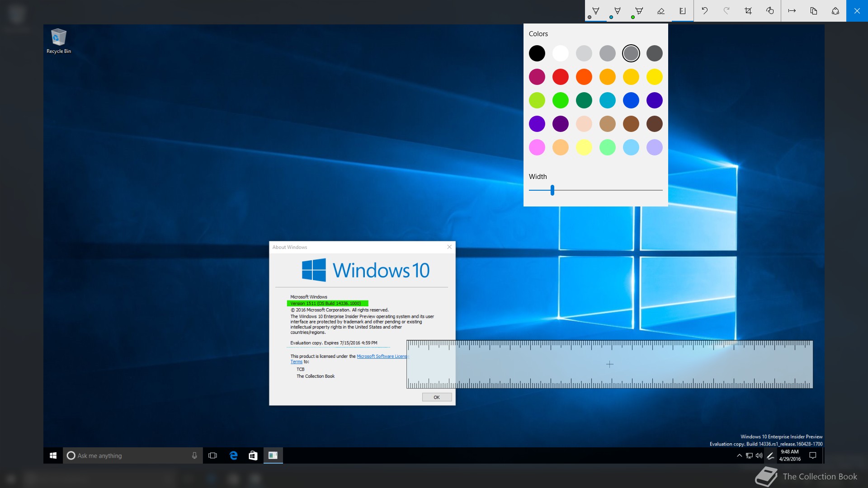
Task: Choose the orange-red swatch
Action: pos(584,77)
